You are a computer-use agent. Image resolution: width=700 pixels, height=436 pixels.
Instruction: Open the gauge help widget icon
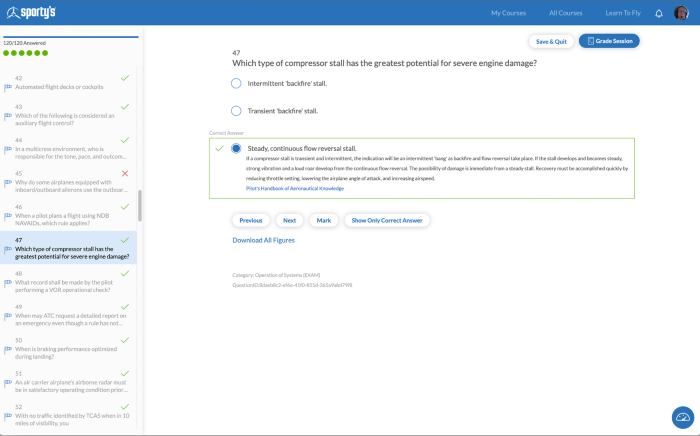coord(683,418)
